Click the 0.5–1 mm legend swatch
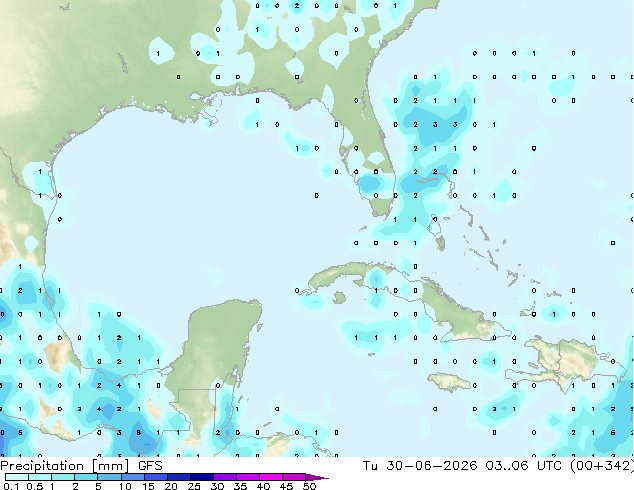Viewport: 634px width, 490px height. (x=40, y=477)
